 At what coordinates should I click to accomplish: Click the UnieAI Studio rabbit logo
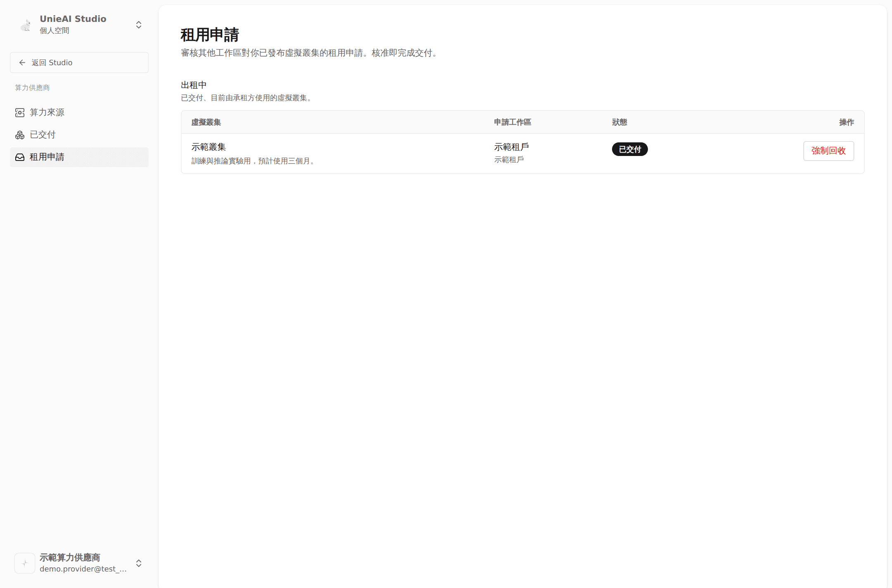click(x=25, y=25)
